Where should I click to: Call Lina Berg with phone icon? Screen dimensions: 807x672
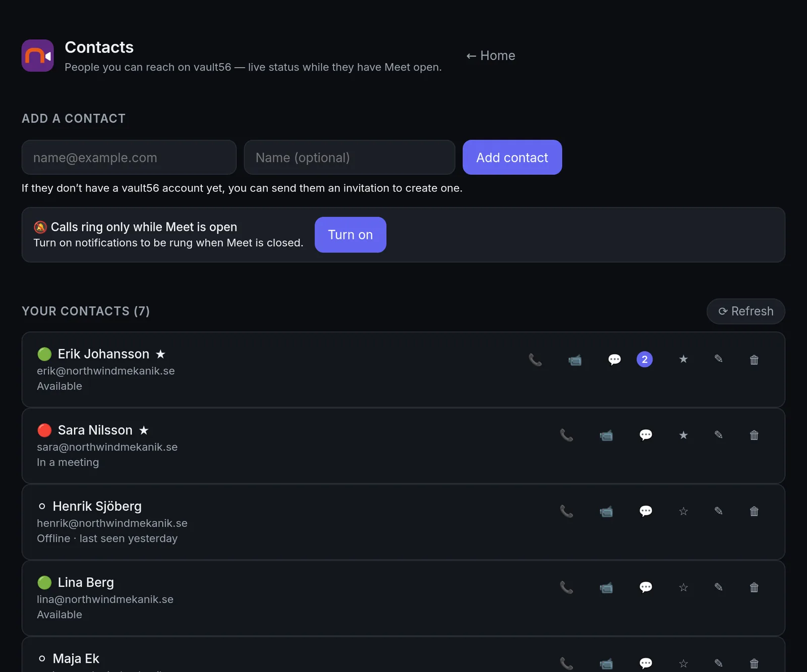tap(566, 587)
